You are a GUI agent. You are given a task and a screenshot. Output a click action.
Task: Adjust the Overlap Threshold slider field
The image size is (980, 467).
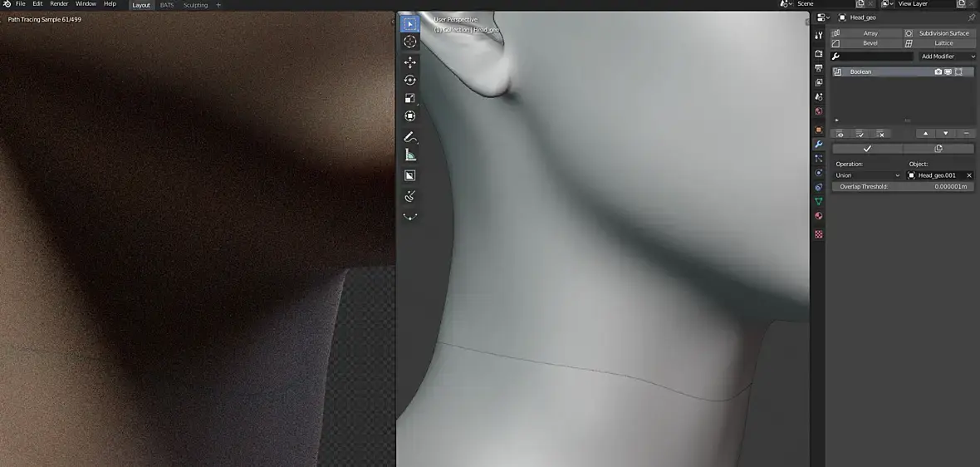click(903, 187)
